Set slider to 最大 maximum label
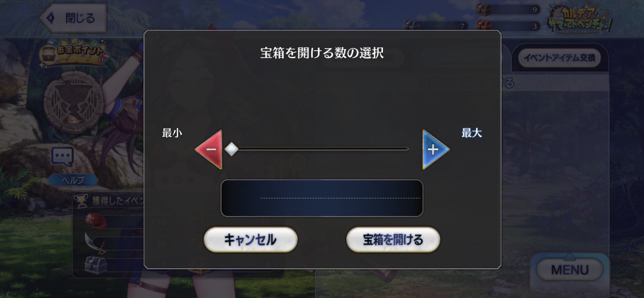This screenshot has width=644, height=298. (x=472, y=133)
